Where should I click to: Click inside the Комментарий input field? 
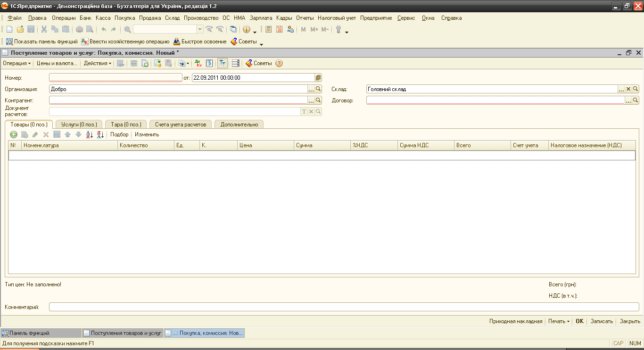(344, 307)
